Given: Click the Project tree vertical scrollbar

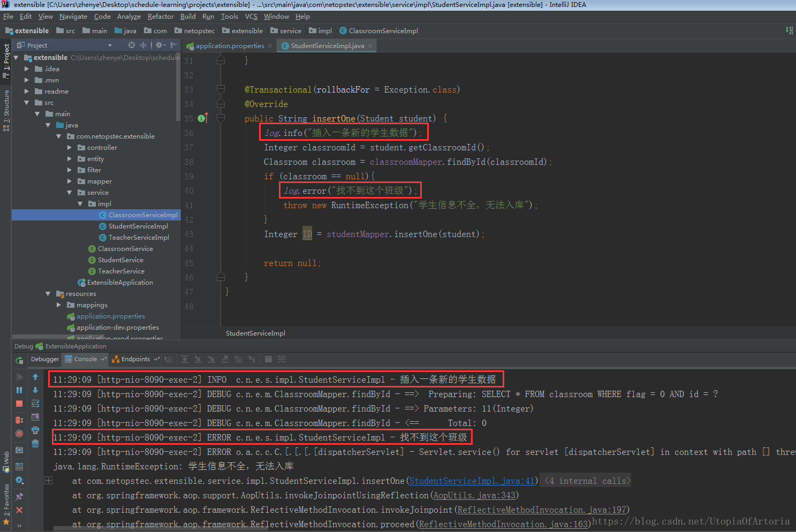Looking at the screenshot, I should pos(178,86).
